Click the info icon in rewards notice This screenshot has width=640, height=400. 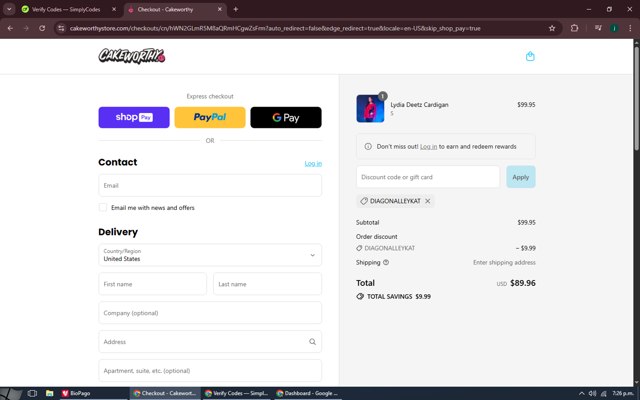[368, 147]
